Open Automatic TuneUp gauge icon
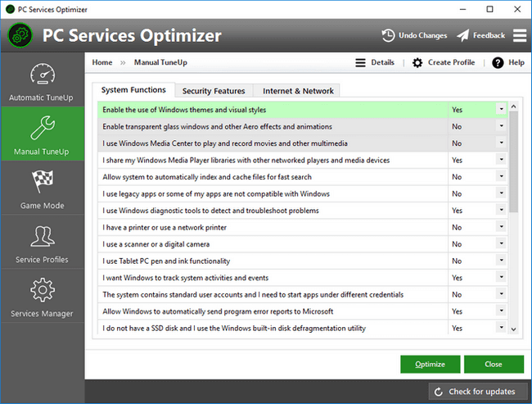Image resolution: width=532 pixels, height=404 pixels. [x=43, y=74]
